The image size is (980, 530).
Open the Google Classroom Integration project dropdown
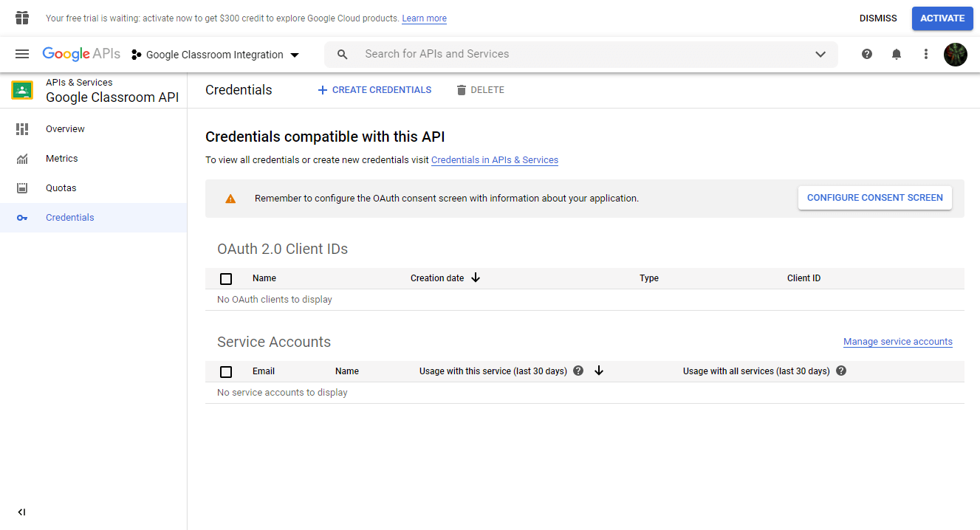[x=216, y=55]
